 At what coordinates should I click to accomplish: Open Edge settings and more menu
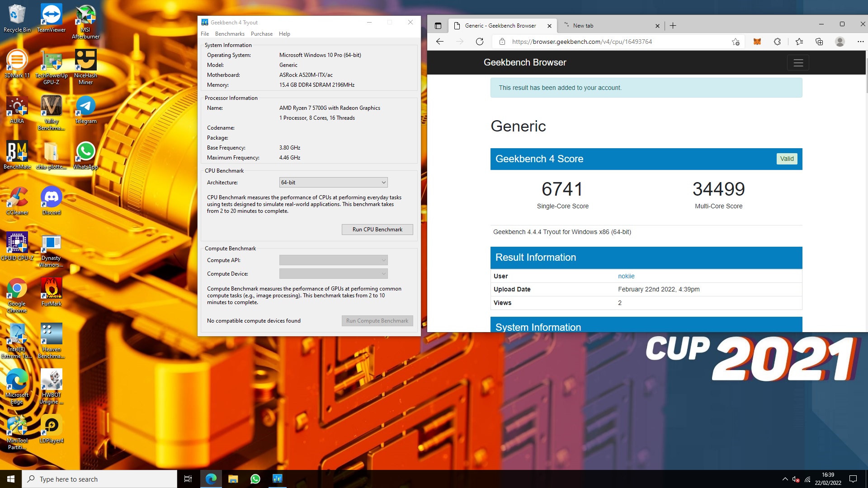point(860,42)
